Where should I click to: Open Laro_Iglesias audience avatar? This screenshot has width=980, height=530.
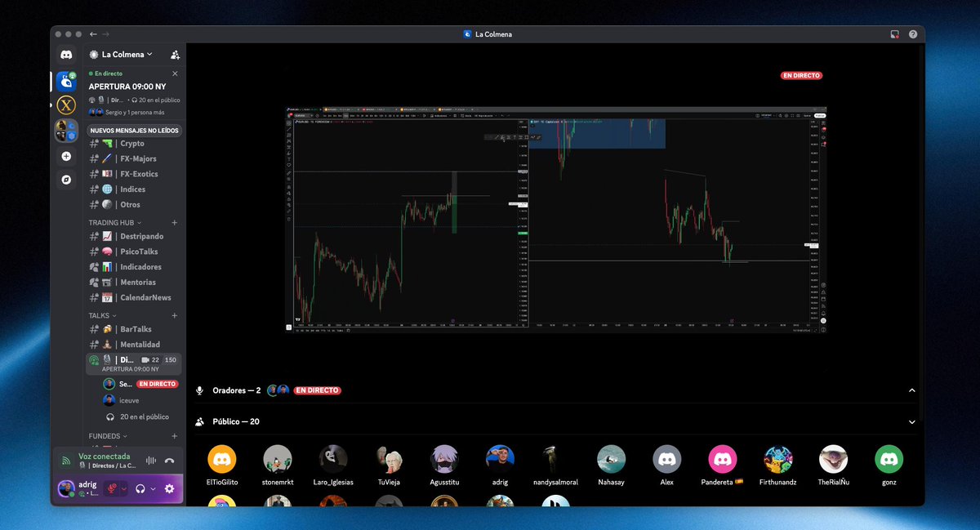pyautogui.click(x=333, y=459)
